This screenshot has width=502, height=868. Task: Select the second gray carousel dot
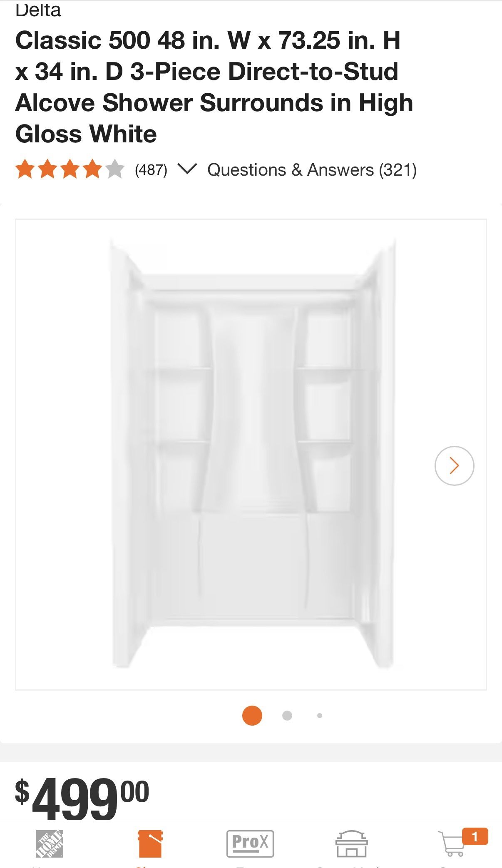(x=287, y=715)
